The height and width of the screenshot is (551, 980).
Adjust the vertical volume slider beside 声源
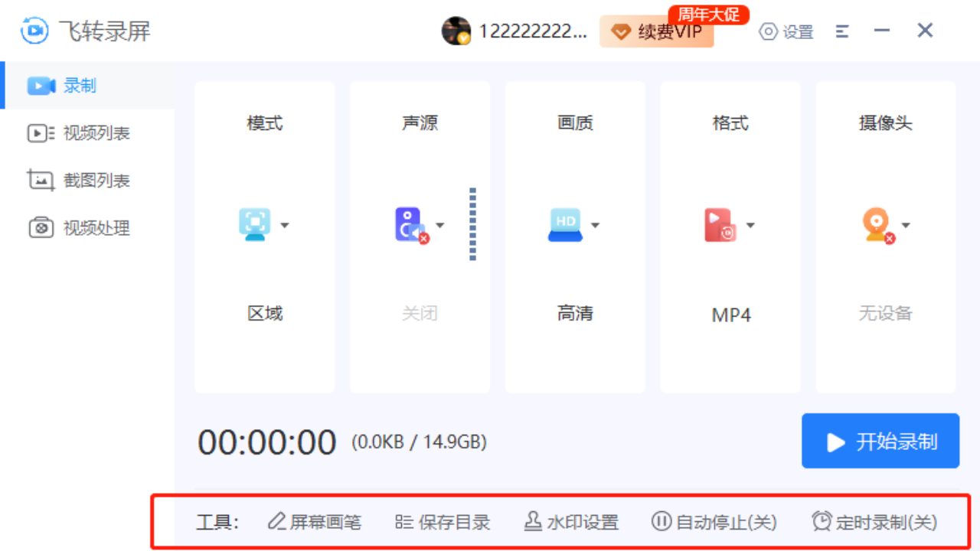pyautogui.click(x=472, y=224)
